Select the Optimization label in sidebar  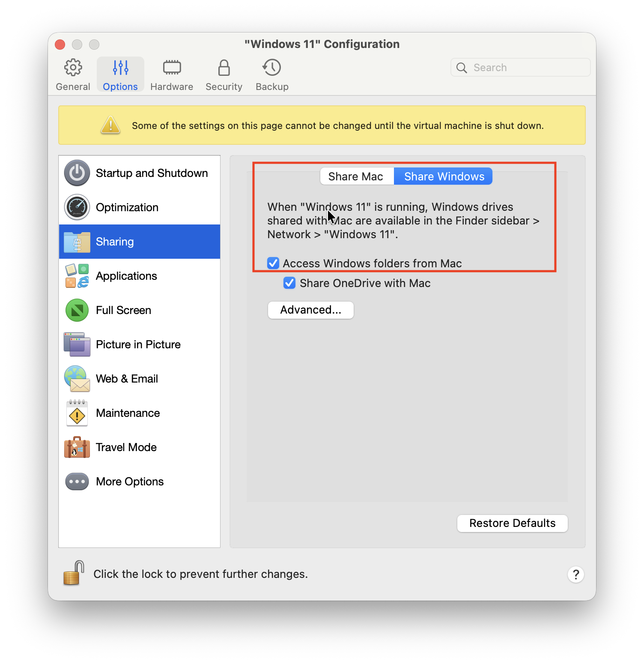pyautogui.click(x=127, y=207)
